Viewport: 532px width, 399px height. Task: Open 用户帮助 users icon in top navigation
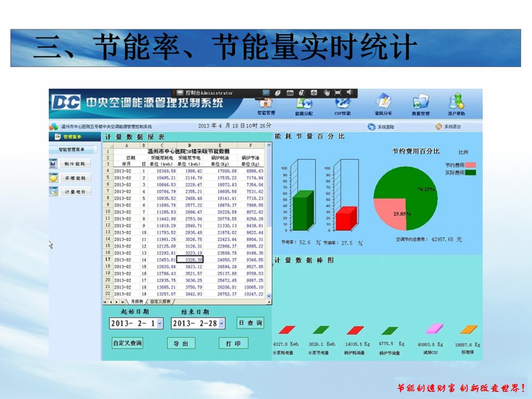[x=456, y=101]
